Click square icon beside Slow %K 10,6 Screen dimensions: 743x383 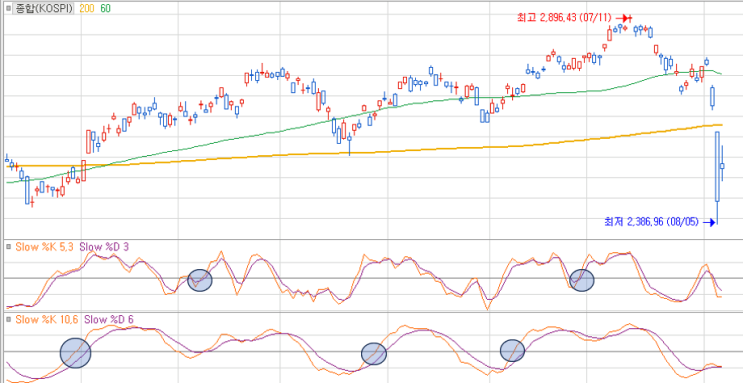(x=8, y=320)
